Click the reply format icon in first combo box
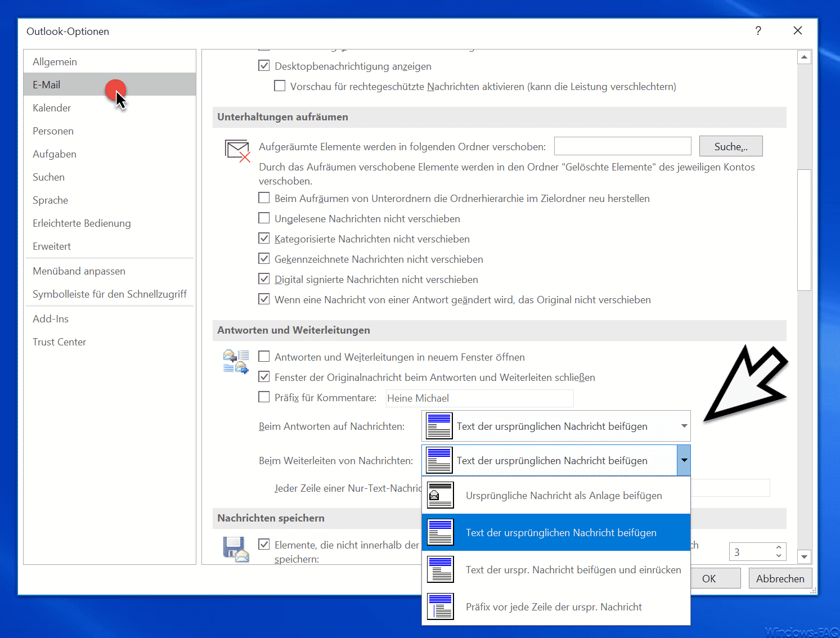Screen dimensions: 840x638 click(x=439, y=426)
